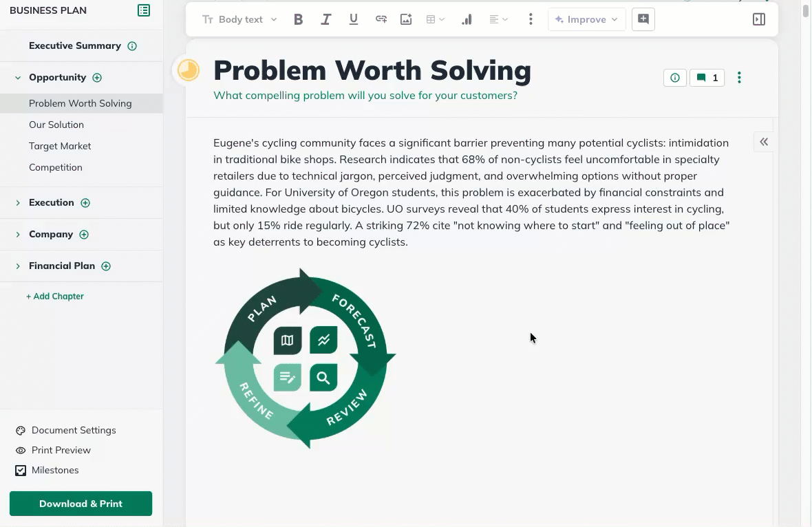Show section instructions info button
Viewport: 812px width, 527px height.
pos(675,78)
